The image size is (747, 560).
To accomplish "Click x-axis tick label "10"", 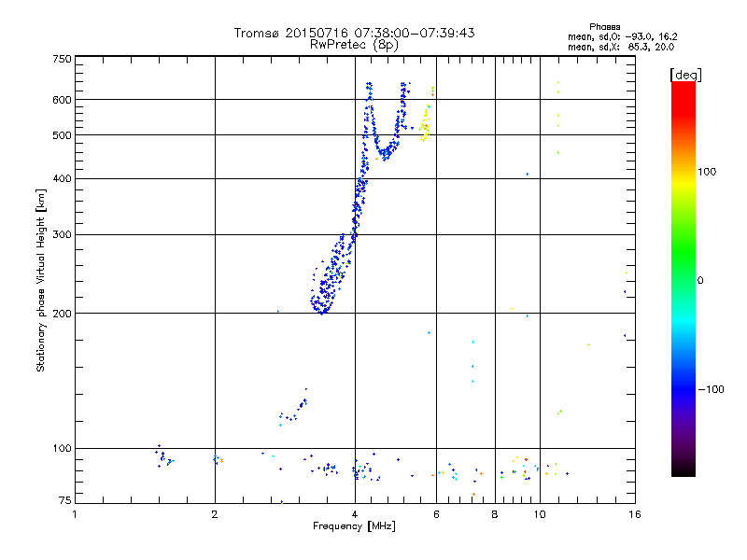I will pyautogui.click(x=540, y=514).
